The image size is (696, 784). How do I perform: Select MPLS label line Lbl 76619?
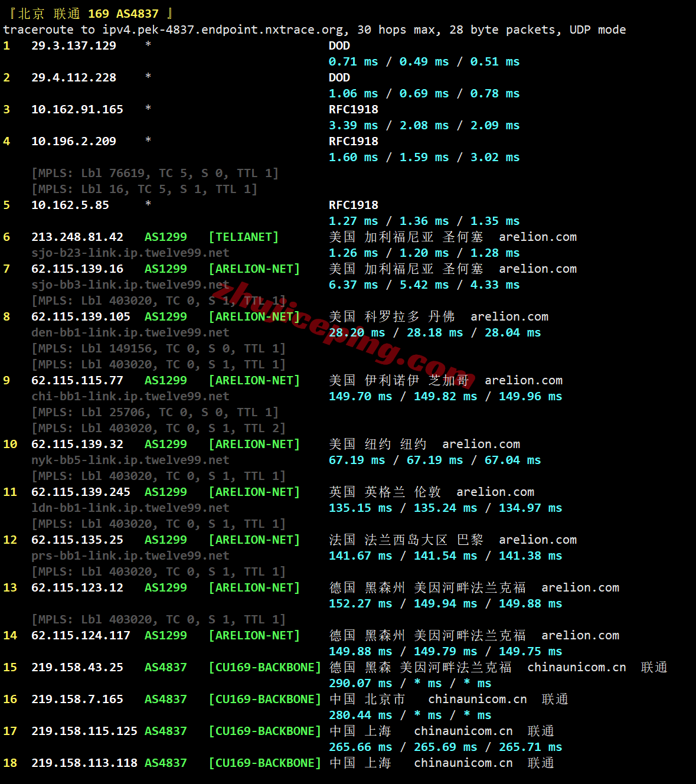[x=155, y=173]
